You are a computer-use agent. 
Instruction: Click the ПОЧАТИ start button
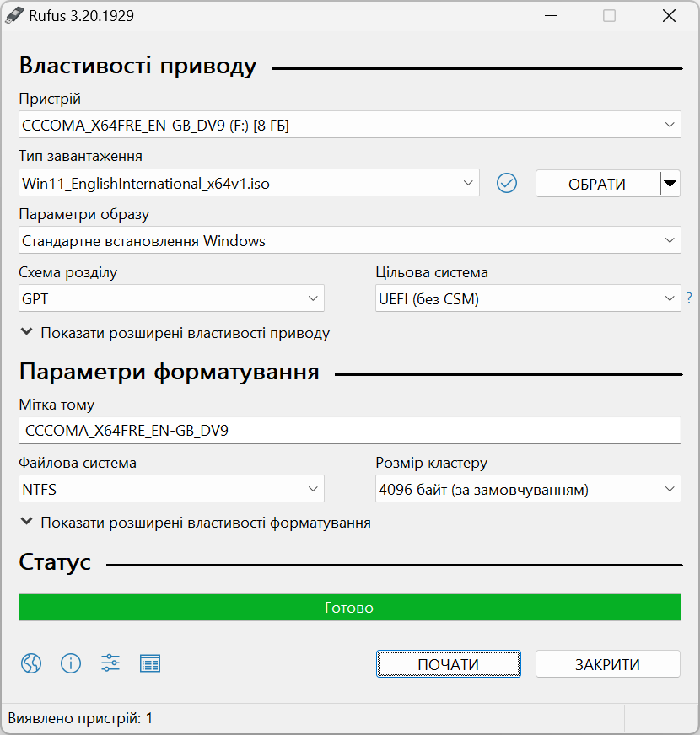coord(448,663)
